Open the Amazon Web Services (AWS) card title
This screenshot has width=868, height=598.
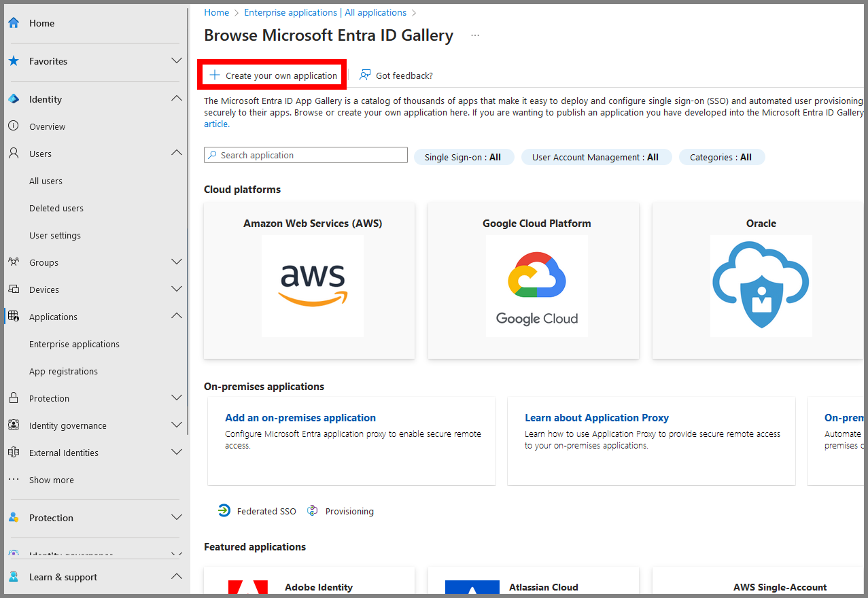point(313,224)
